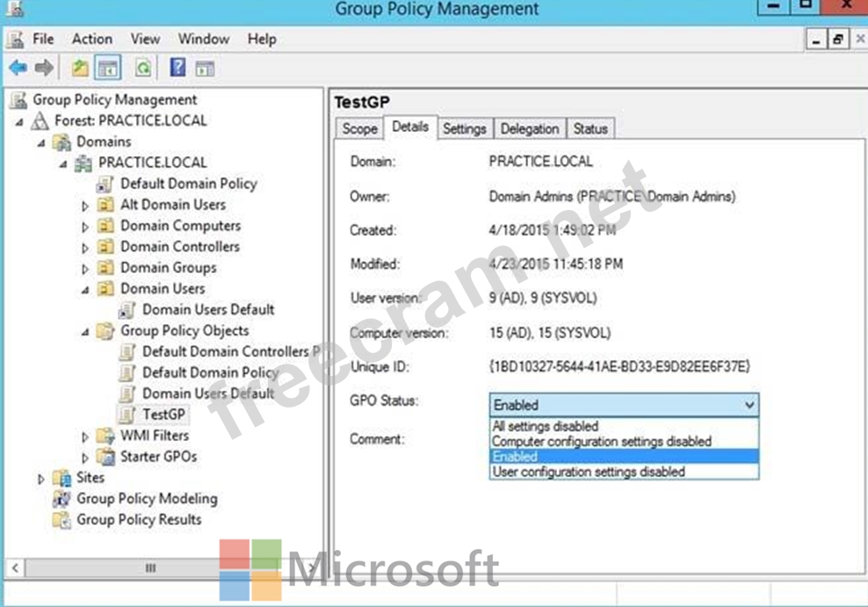The width and height of the screenshot is (868, 607).
Task: Open the View menu
Action: [x=145, y=40]
